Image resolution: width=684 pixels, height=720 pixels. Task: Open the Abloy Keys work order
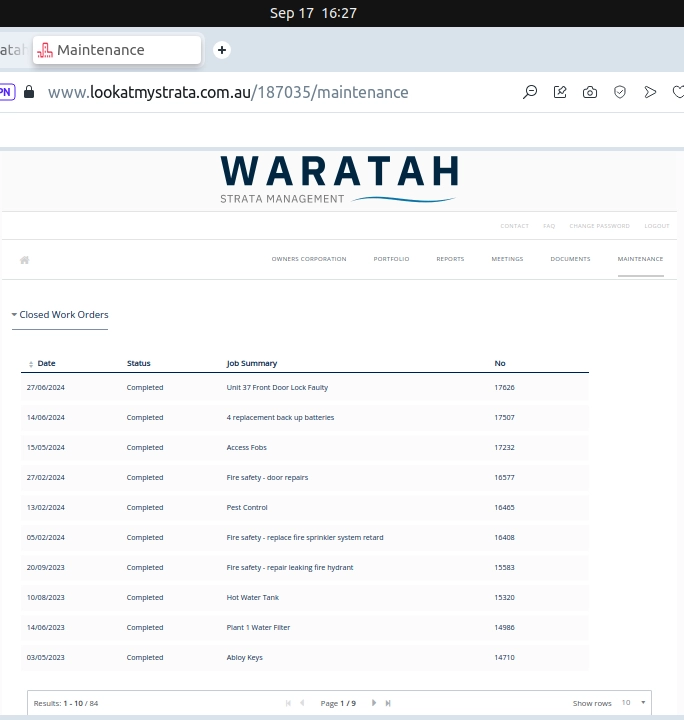pyautogui.click(x=245, y=658)
